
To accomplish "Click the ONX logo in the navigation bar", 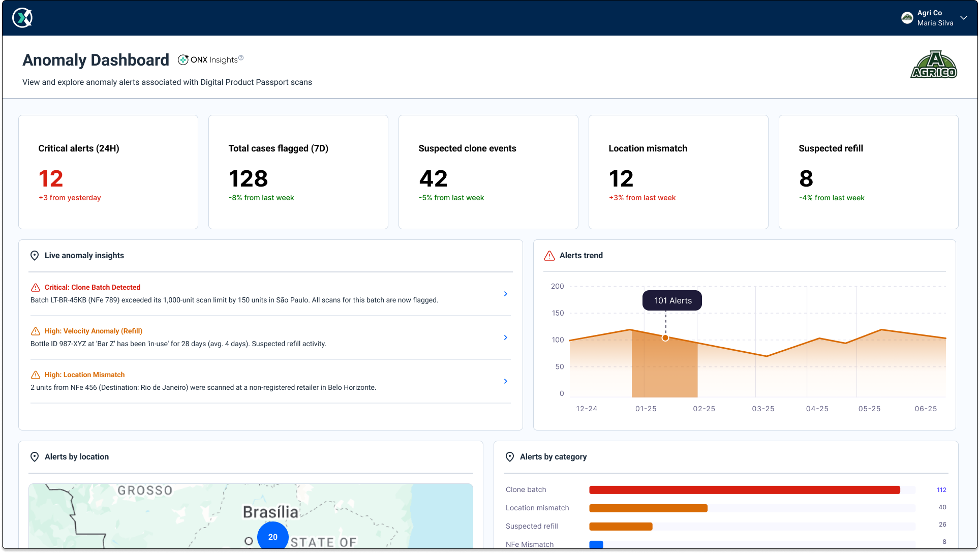I will 22,17.
